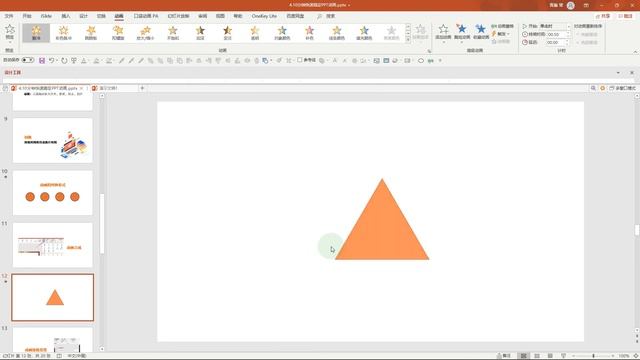Screen dimensions: 640x360
Task: Click the 备注 Notes button in status bar
Action: pyautogui.click(x=504, y=356)
